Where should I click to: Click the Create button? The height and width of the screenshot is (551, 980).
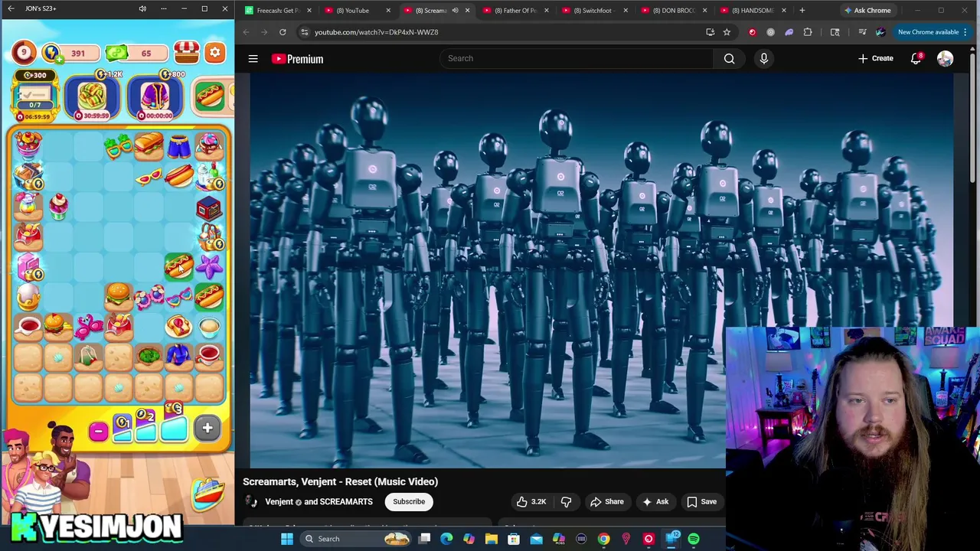pyautogui.click(x=876, y=58)
